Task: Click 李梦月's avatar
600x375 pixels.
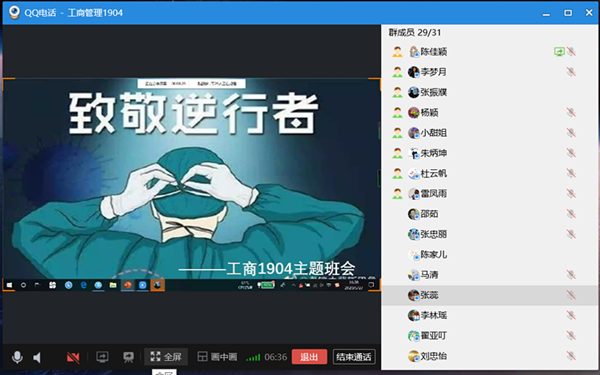Action: click(413, 72)
